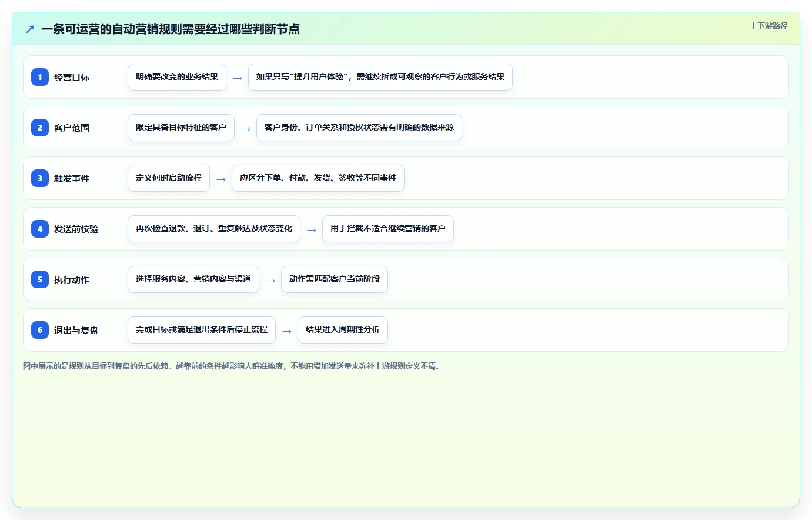This screenshot has height=520, width=812.
Task: Click the 用于拦截不适合继续营销的客户 box
Action: pyautogui.click(x=388, y=229)
